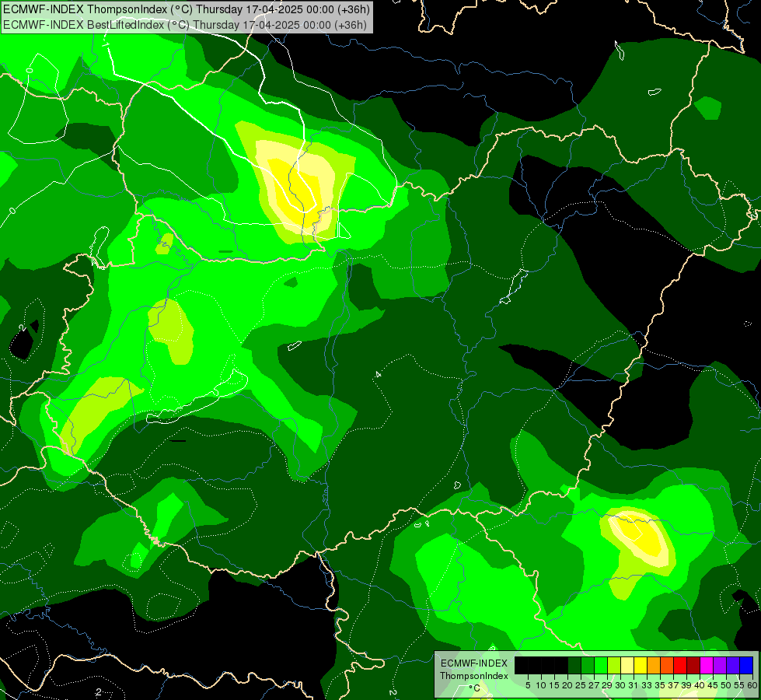Click the legend tick value 33
Image resolution: width=761 pixels, height=700 pixels.
[x=647, y=685]
